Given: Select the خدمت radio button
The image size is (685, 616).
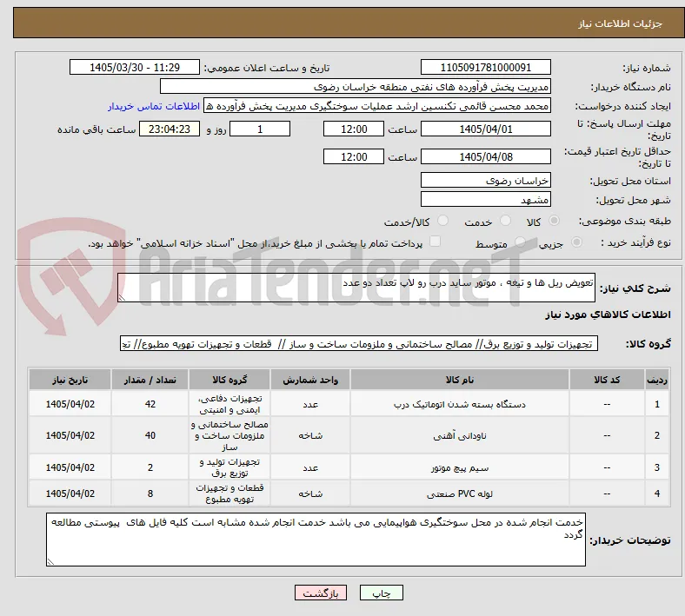Looking at the screenshot, I should [505, 221].
